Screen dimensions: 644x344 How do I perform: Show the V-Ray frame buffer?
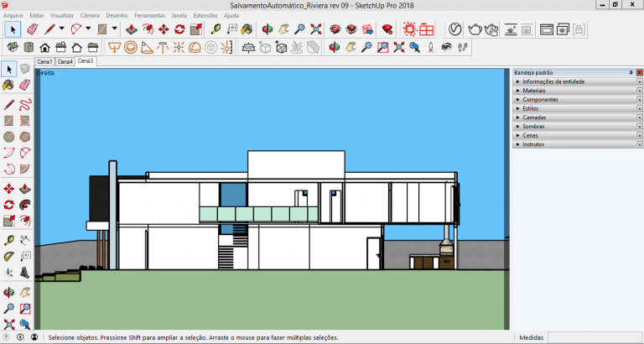(547, 29)
